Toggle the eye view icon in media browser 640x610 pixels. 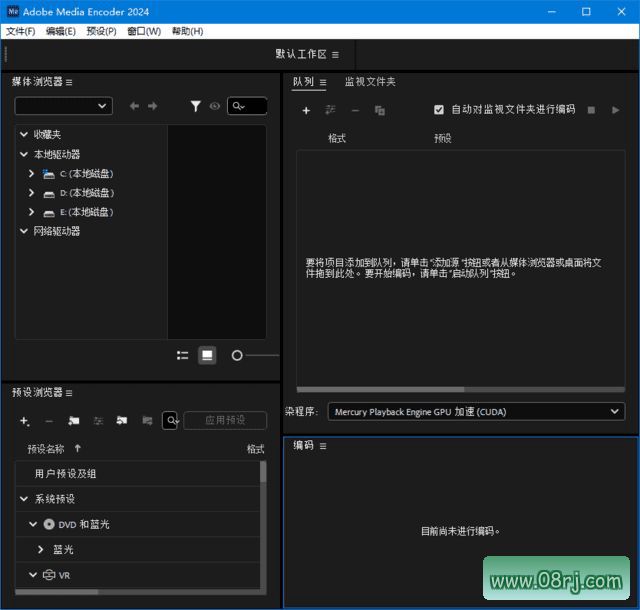[215, 106]
